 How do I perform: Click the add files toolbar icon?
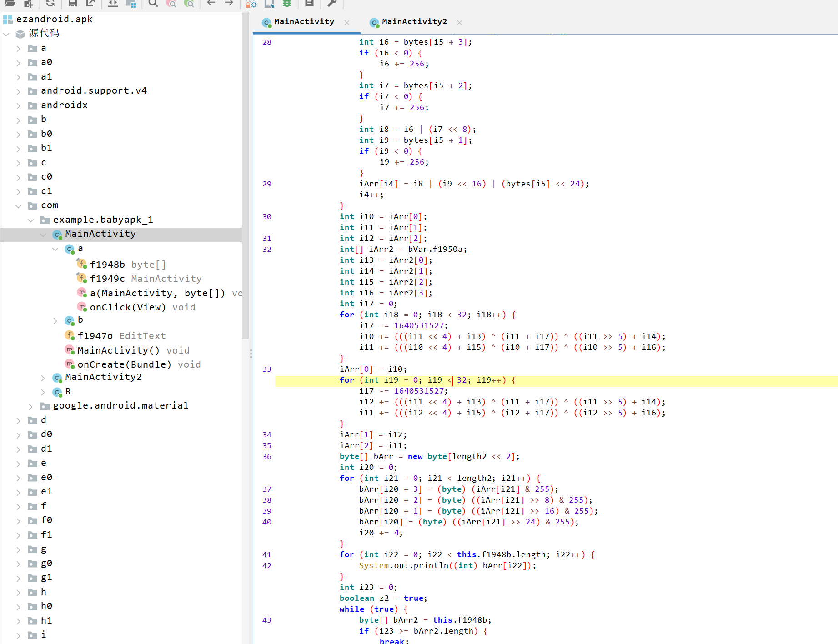point(28,3)
